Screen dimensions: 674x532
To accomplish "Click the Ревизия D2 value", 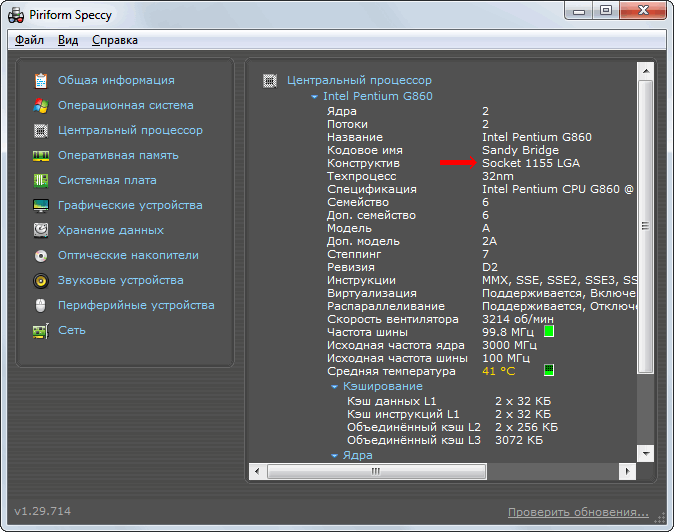I will pyautogui.click(x=490, y=267).
